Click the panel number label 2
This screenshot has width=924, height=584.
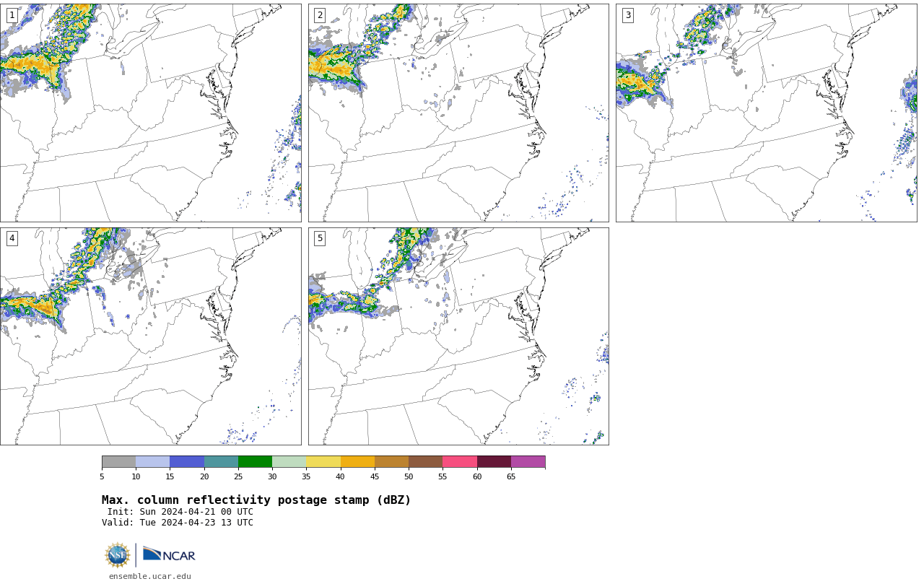pyautogui.click(x=320, y=15)
